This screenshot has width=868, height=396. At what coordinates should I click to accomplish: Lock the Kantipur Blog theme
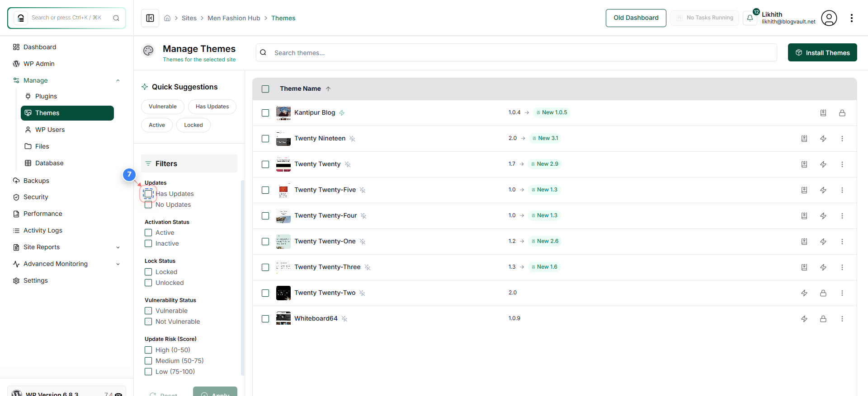click(x=842, y=113)
